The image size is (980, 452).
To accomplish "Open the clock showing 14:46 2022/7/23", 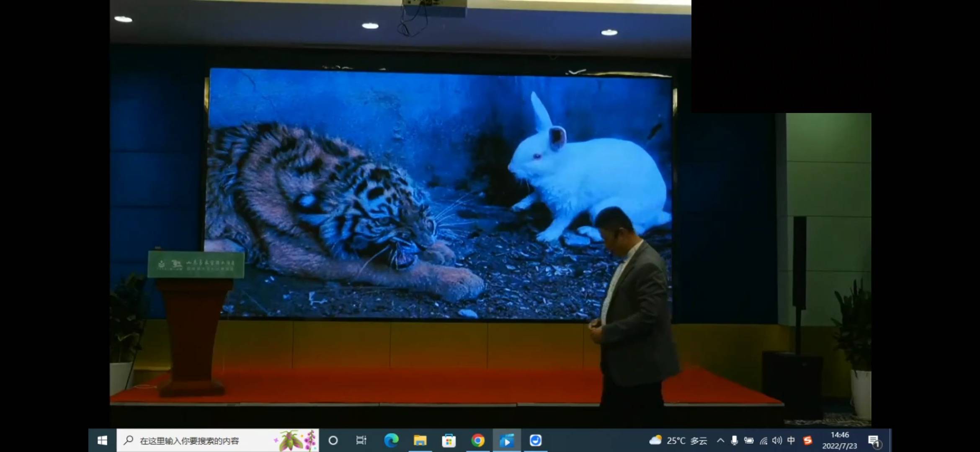I will [x=840, y=440].
